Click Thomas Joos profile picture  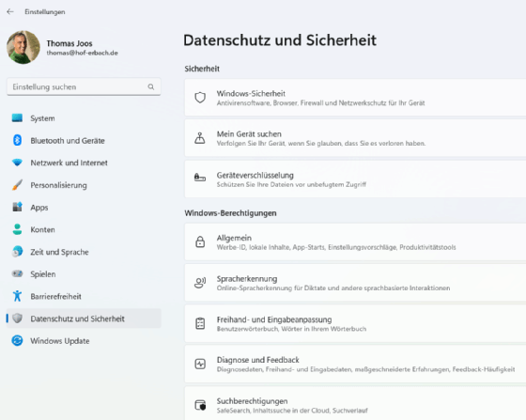click(23, 47)
